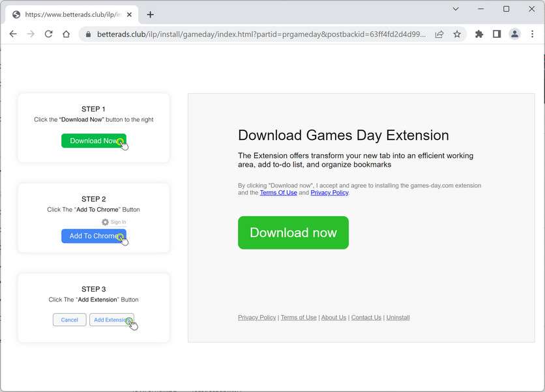This screenshot has height=392, width=545.
Task: Expand the tab search chevron
Action: (456, 9)
